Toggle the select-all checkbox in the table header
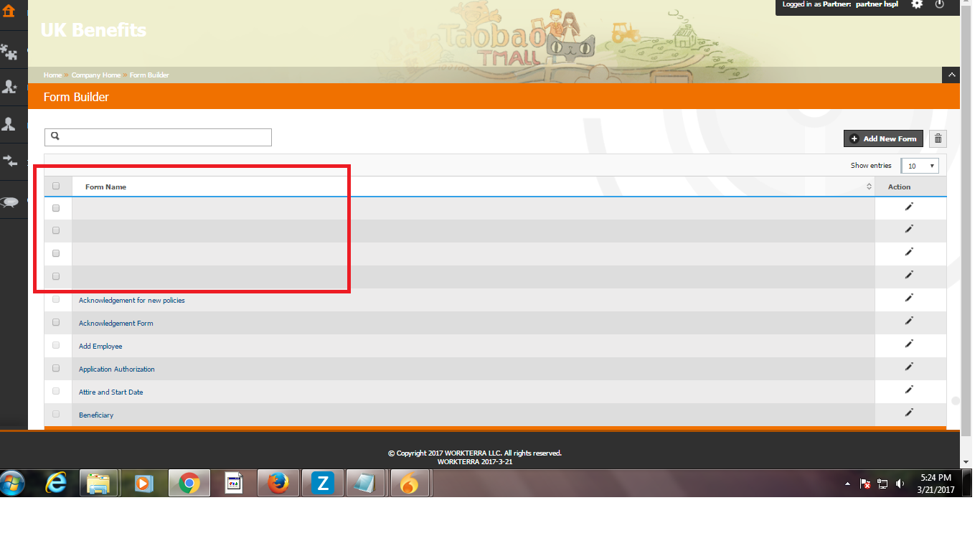The image size is (980, 551). (56, 185)
